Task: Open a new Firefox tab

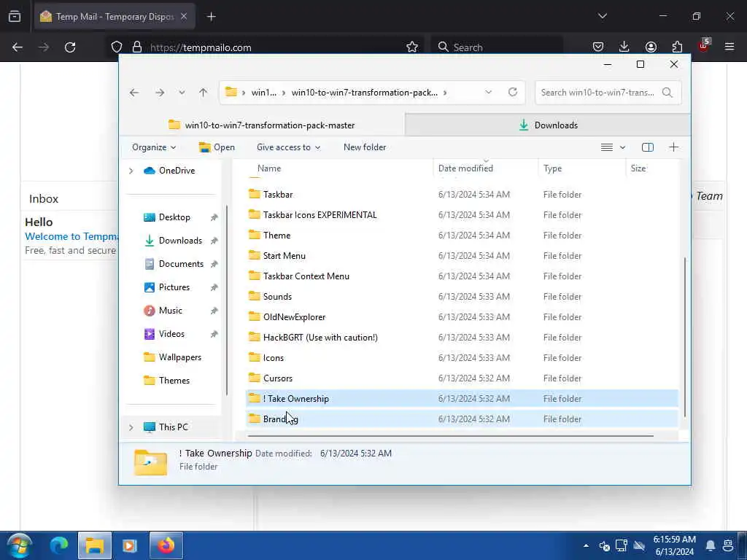Action: 212,17
